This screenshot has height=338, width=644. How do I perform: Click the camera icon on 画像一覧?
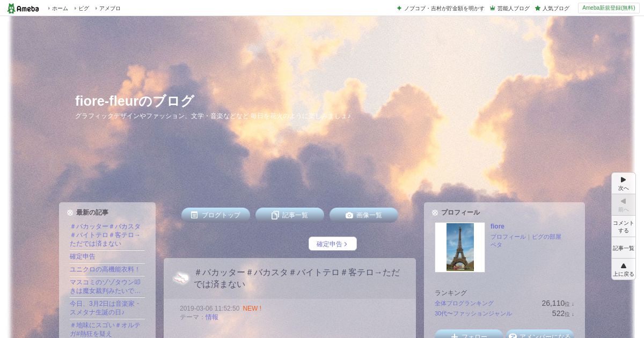(349, 215)
